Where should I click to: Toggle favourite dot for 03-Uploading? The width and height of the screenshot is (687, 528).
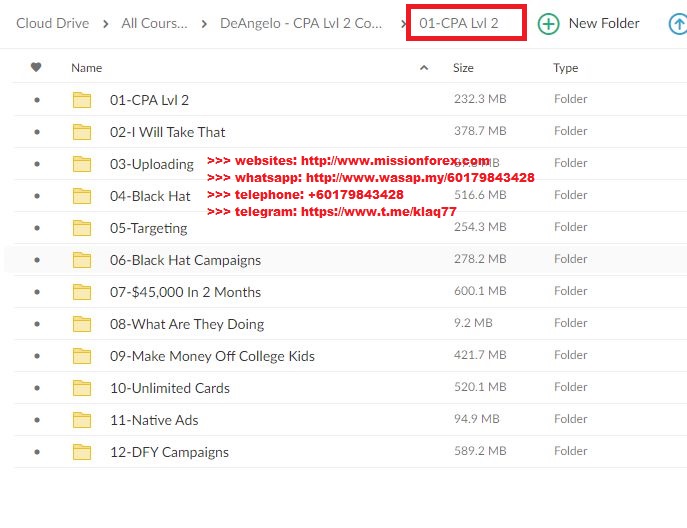click(37, 164)
